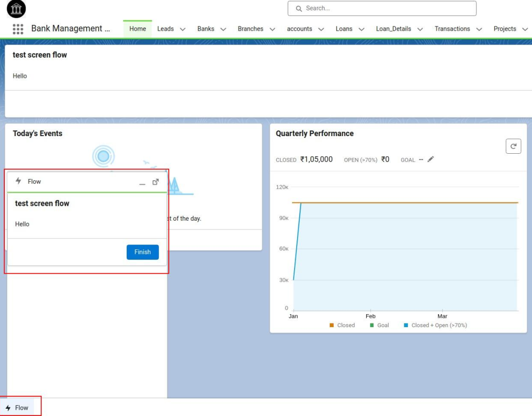Open the Transactions tab
This screenshot has height=416, width=532.
[x=452, y=29]
